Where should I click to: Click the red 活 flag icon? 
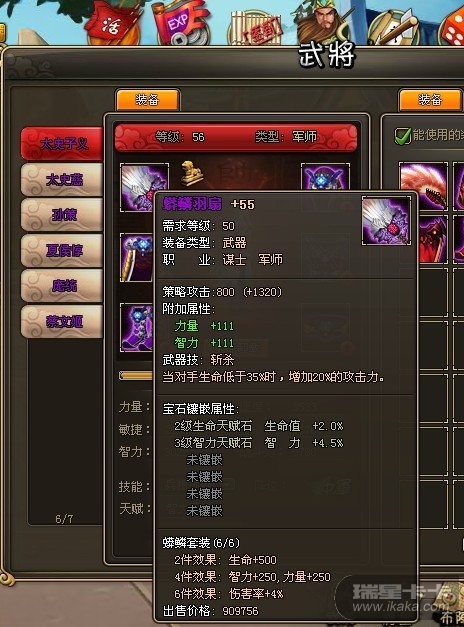click(111, 24)
